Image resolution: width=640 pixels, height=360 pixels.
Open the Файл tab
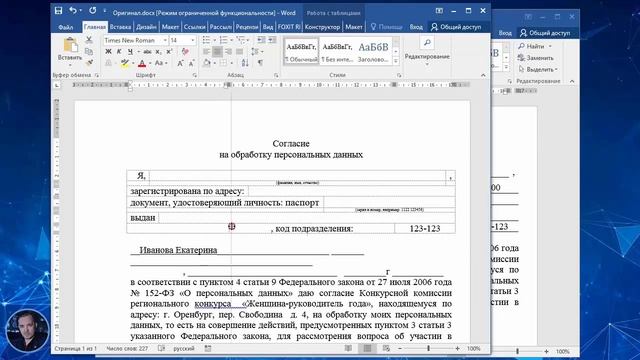click(x=65, y=27)
